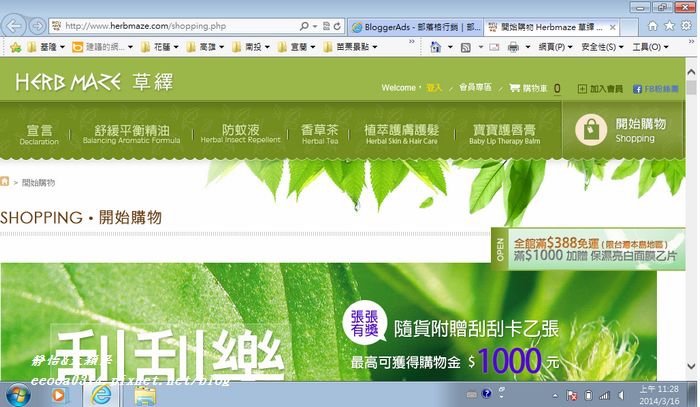Image resolution: width=700 pixels, height=407 pixels.
Task: Open address bar autocomplete dropdown arrow
Action: point(315,26)
